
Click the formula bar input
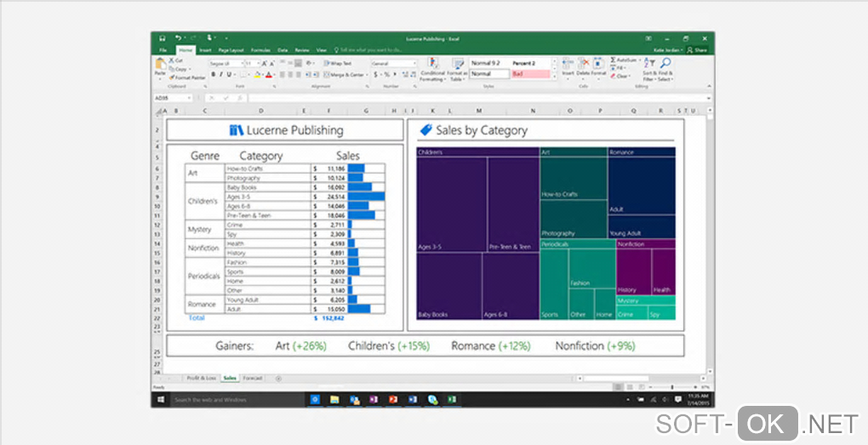pos(477,98)
